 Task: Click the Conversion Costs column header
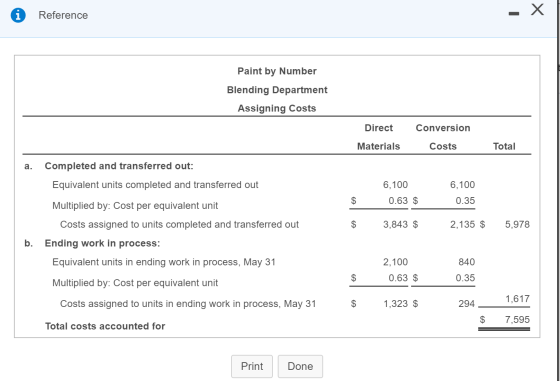pyautogui.click(x=443, y=137)
